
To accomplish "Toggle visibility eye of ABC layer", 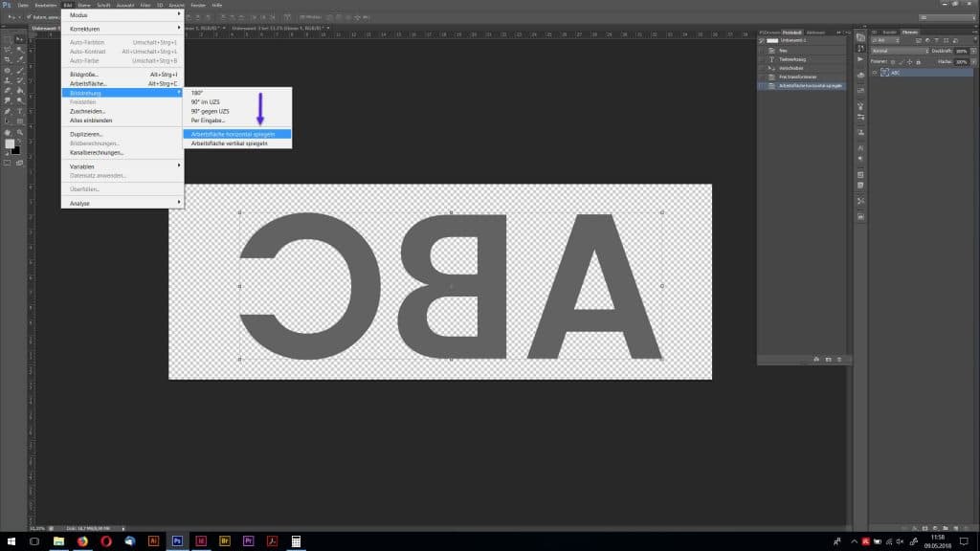I will point(875,73).
